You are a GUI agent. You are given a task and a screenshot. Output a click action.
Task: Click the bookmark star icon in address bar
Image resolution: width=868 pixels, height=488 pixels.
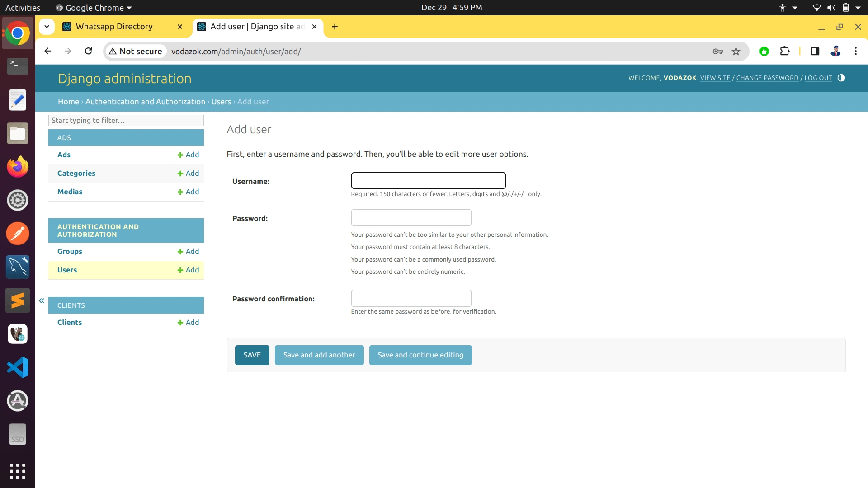736,51
